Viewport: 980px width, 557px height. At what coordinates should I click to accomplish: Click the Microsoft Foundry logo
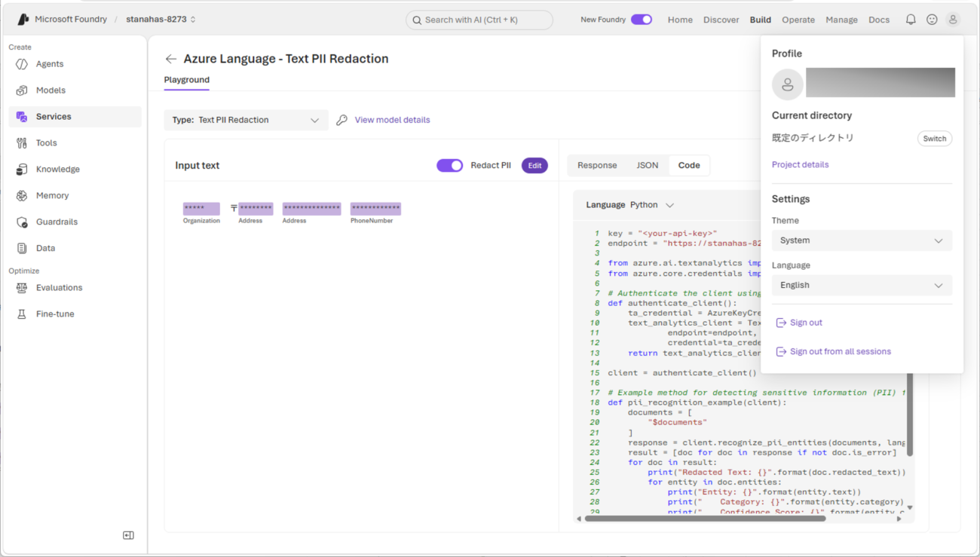tap(23, 20)
